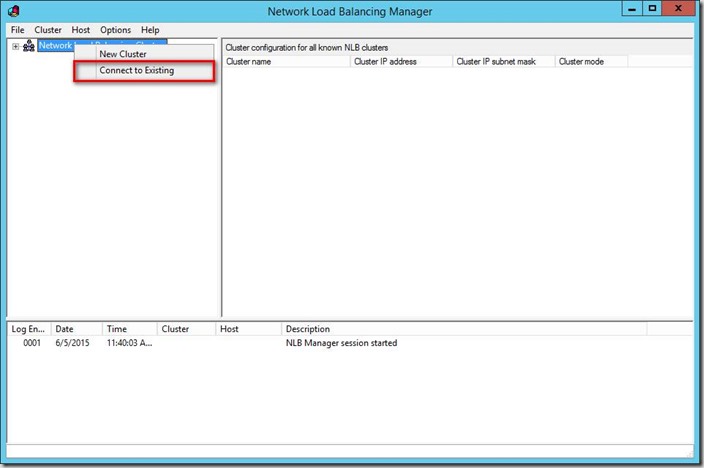704x468 pixels.
Task: Click the NLB Manager title bar icon
Action: tap(14, 12)
